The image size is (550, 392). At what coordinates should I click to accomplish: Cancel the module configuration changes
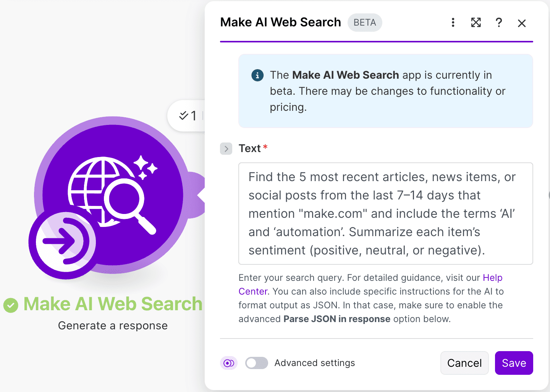[464, 363]
